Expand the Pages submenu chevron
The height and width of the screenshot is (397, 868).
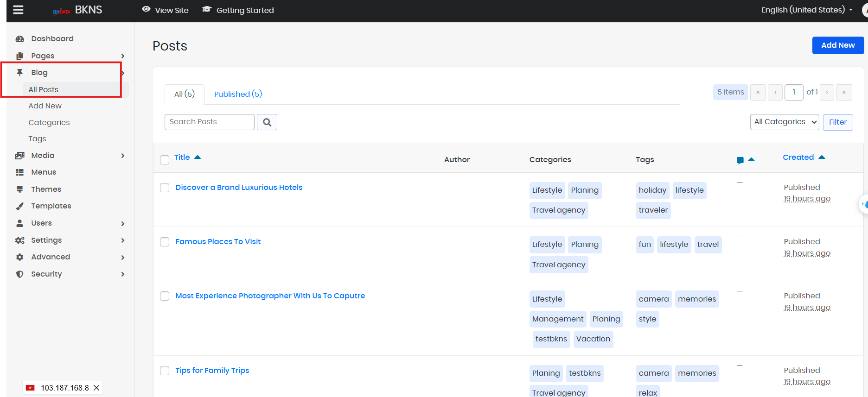(x=123, y=56)
